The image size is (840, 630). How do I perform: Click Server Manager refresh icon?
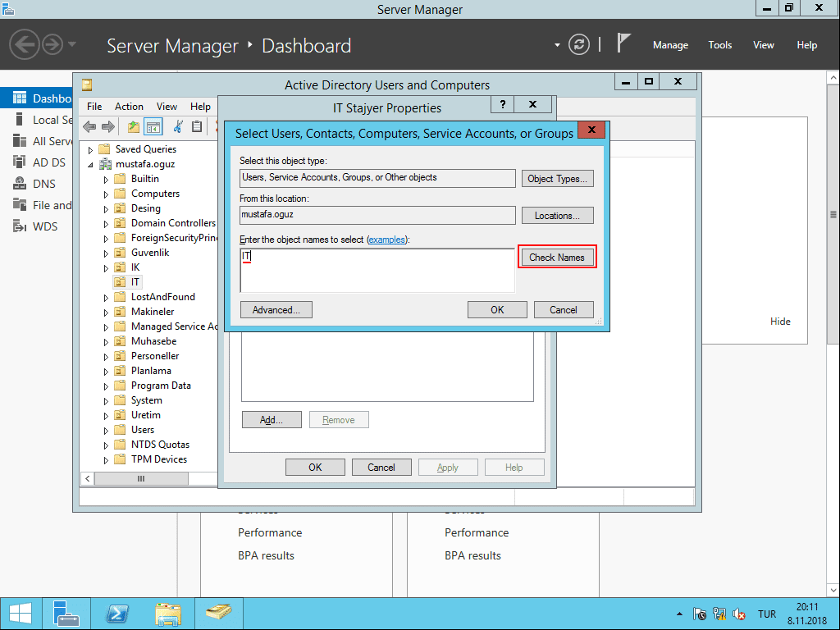click(x=578, y=44)
